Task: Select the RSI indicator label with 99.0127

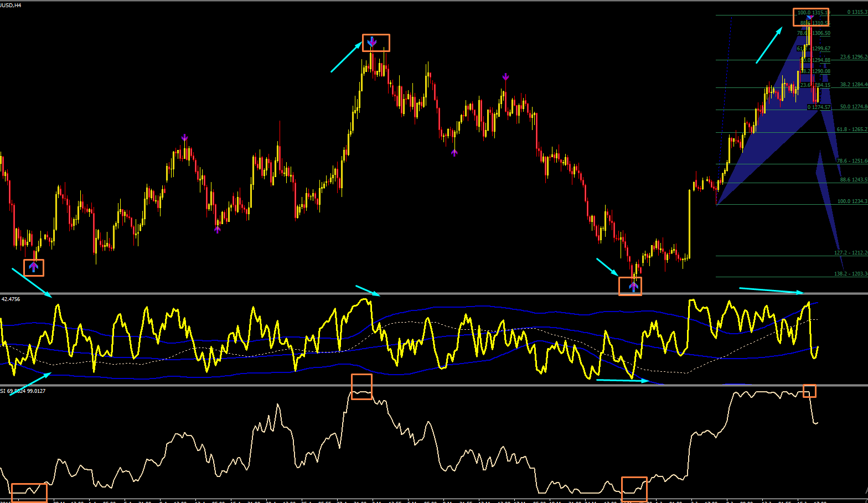Action: [x=23, y=391]
